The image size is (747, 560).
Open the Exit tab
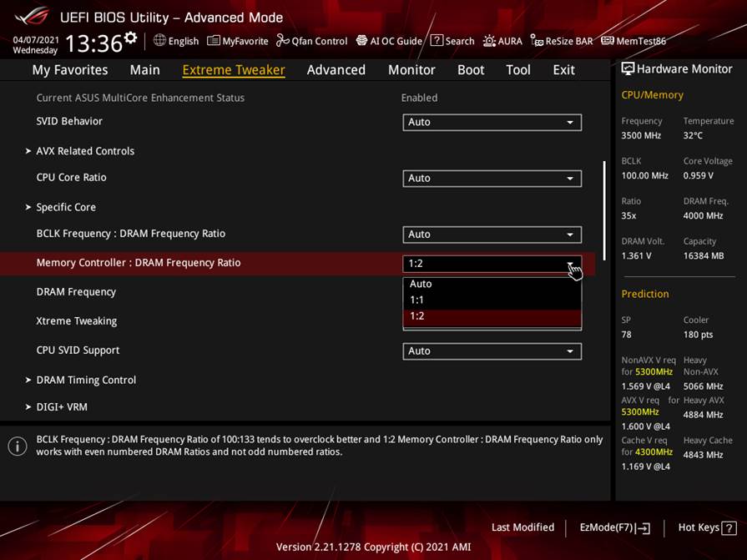point(563,70)
